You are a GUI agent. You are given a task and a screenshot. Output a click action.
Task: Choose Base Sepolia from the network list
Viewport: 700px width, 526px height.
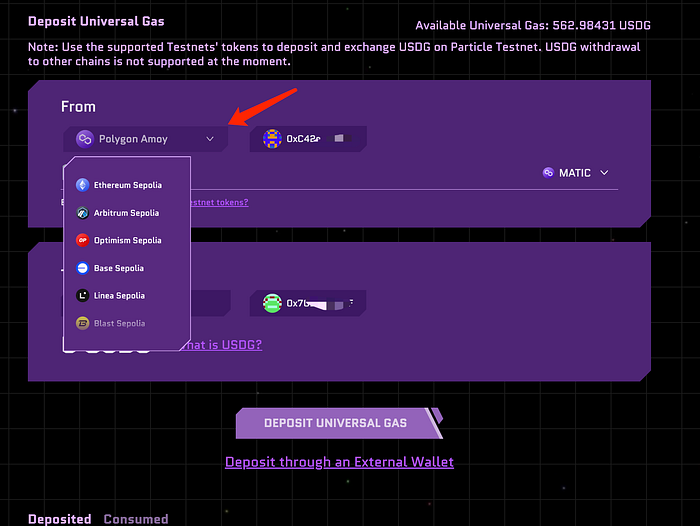click(x=118, y=268)
